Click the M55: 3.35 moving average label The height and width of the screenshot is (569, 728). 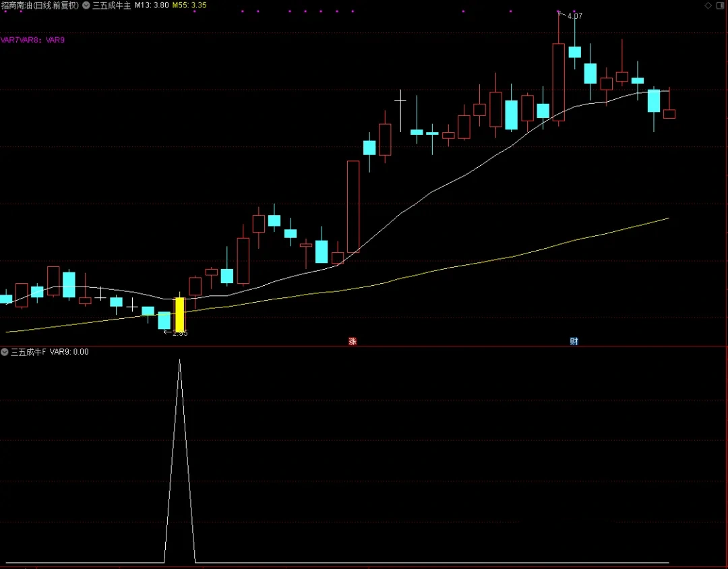(x=189, y=5)
